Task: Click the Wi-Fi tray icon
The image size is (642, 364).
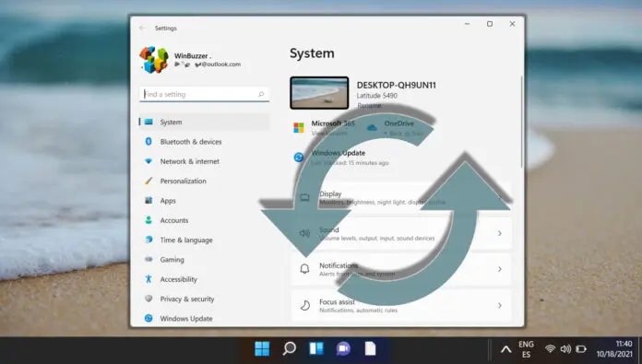Action: point(550,349)
